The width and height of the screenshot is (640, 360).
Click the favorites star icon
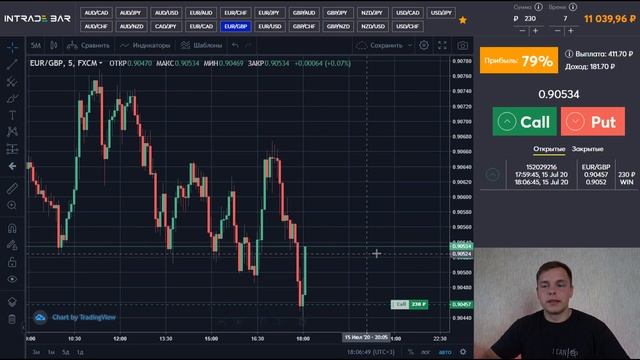click(x=462, y=20)
